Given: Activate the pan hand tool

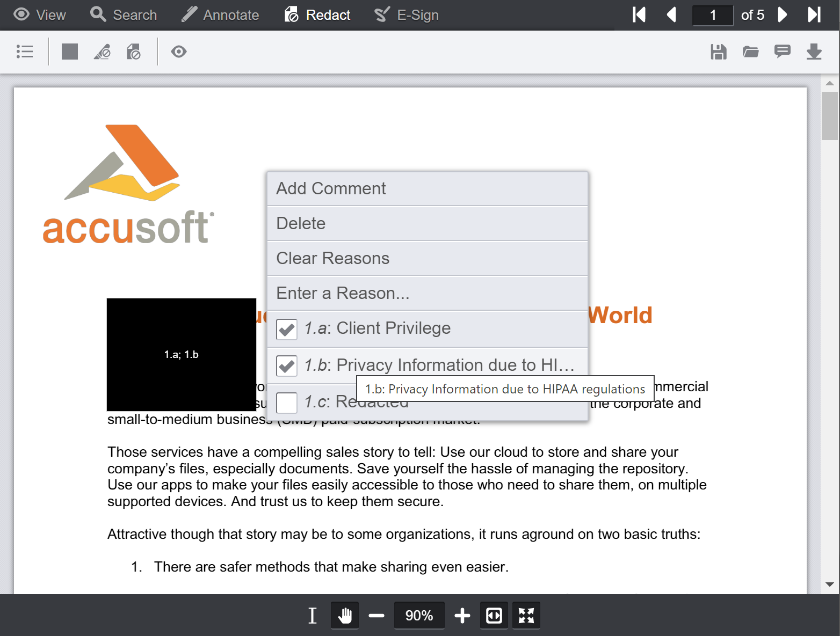Looking at the screenshot, I should click(345, 616).
